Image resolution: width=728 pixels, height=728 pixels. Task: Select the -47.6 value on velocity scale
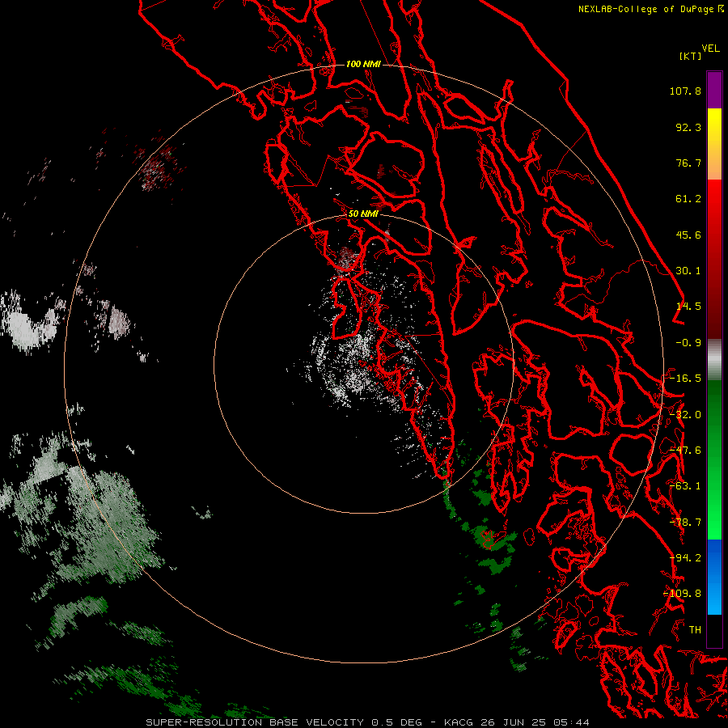[685, 451]
